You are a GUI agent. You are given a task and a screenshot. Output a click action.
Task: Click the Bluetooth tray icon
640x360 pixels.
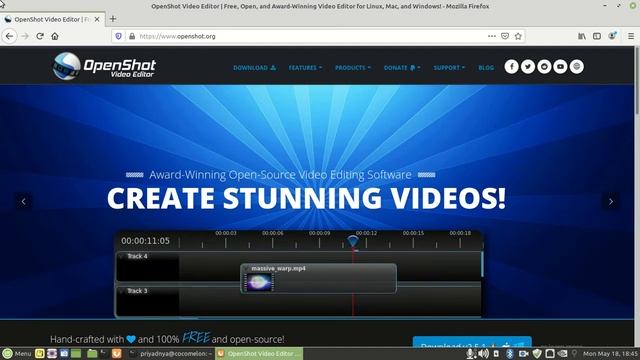click(509, 353)
